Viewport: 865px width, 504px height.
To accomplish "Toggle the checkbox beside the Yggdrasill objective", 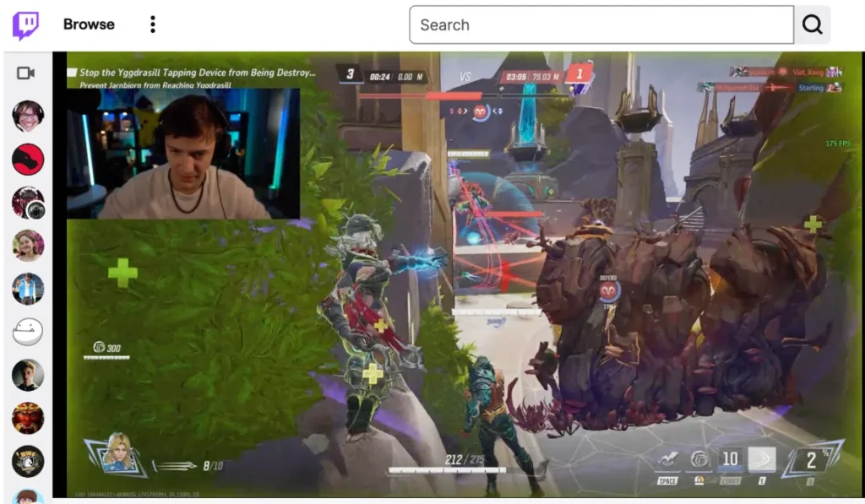I will coord(71,74).
